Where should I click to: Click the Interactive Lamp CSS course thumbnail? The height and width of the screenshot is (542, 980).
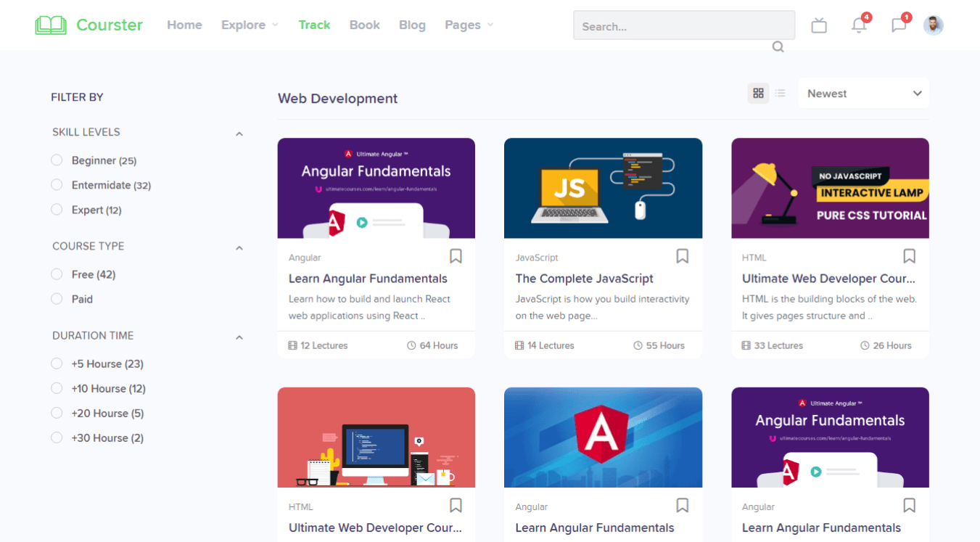[830, 188]
